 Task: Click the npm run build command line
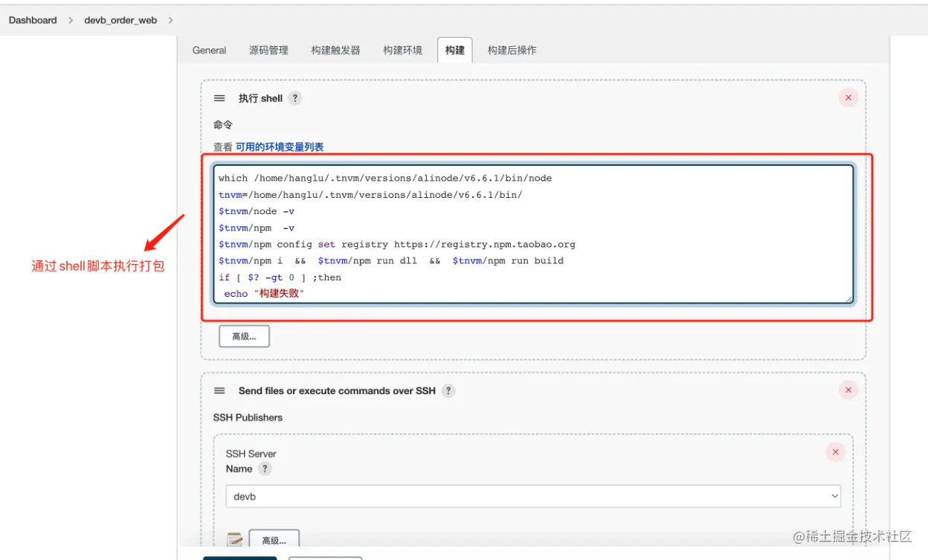pyautogui.click(x=391, y=261)
